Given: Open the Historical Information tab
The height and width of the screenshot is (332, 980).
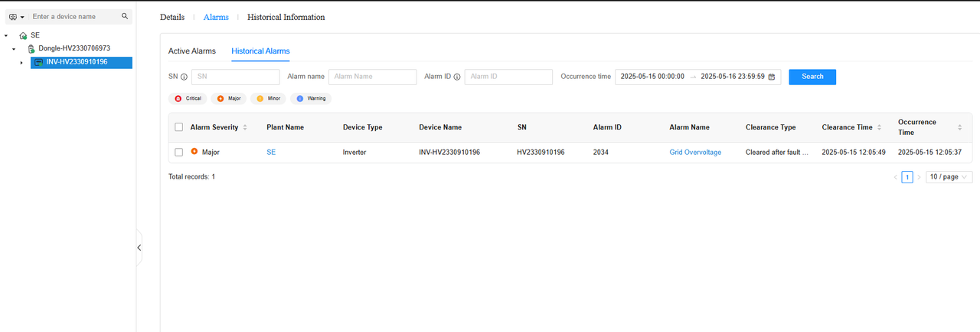Looking at the screenshot, I should 286,17.
